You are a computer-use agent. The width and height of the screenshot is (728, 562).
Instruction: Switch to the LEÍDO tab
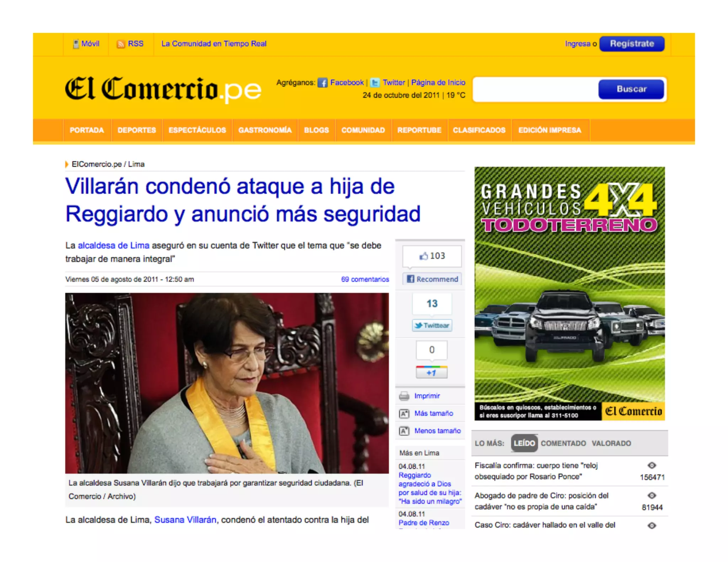coord(524,443)
